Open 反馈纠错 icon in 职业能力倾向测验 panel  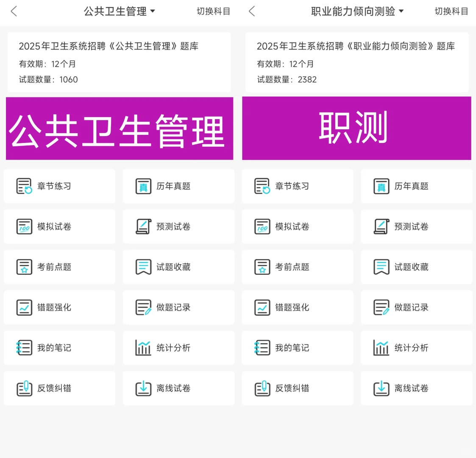(262, 388)
